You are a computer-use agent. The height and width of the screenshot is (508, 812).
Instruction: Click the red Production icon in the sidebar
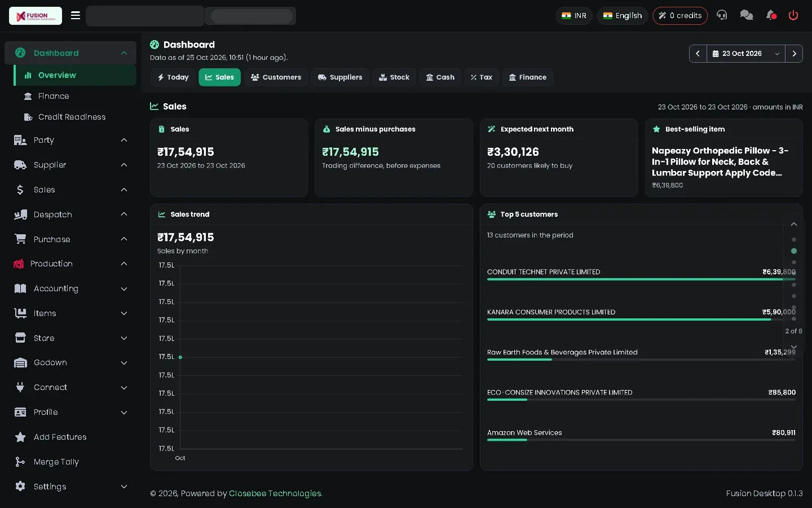(x=19, y=264)
